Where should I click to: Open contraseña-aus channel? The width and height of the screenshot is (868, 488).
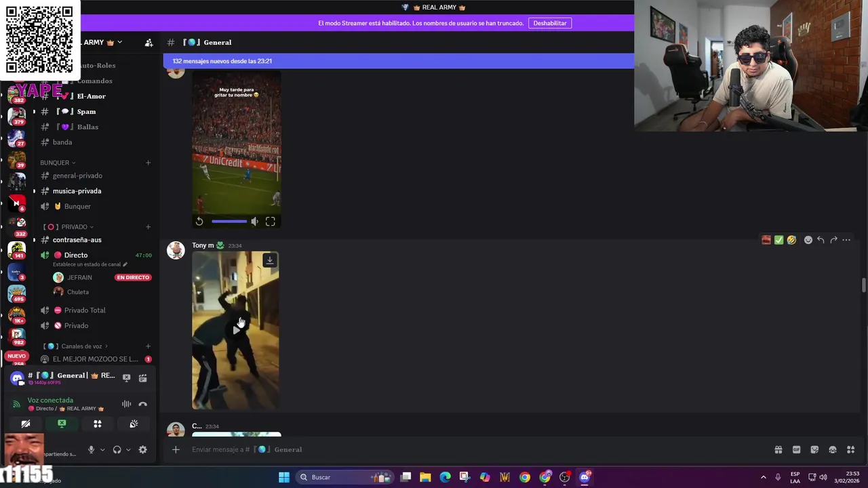coord(77,240)
